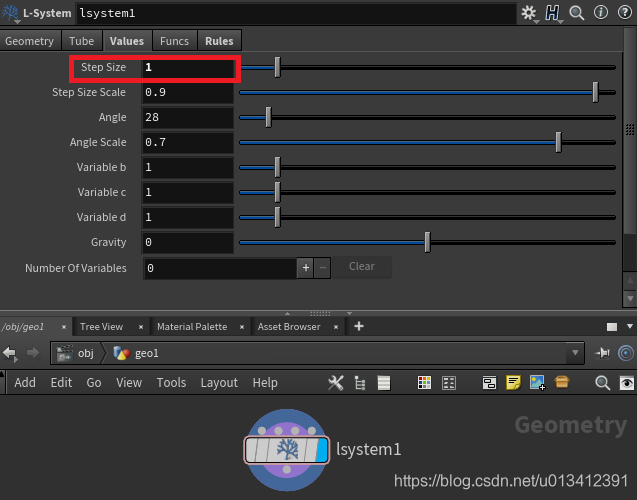Add a new pane tab with plus
This screenshot has width=637, height=500.
[359, 326]
